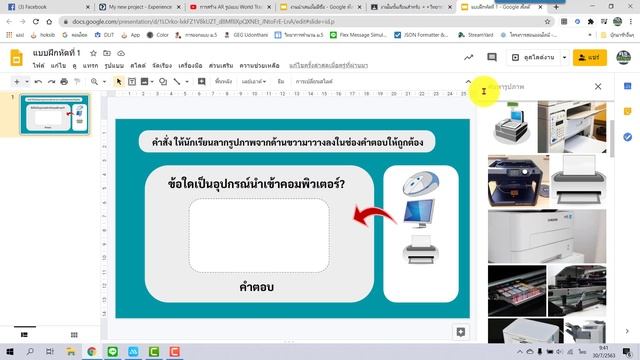This screenshot has height=360, width=640.
Task: Select the dark 3D printer image result
Action: 518,181
